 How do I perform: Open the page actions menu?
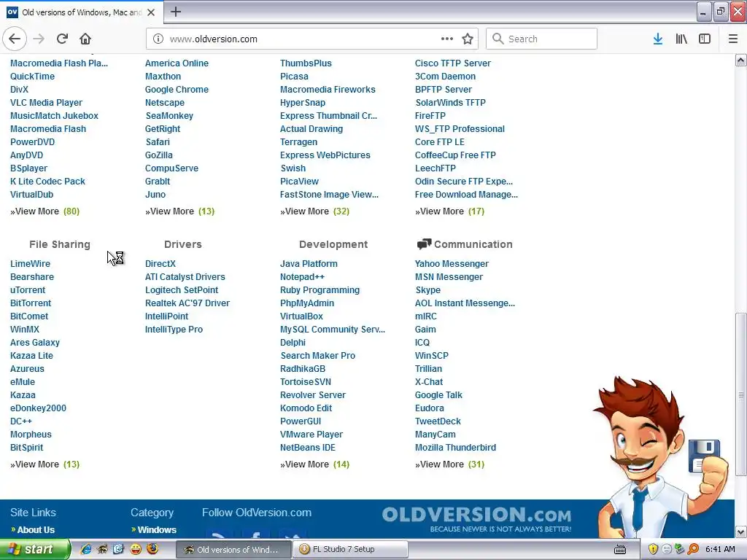tap(447, 39)
